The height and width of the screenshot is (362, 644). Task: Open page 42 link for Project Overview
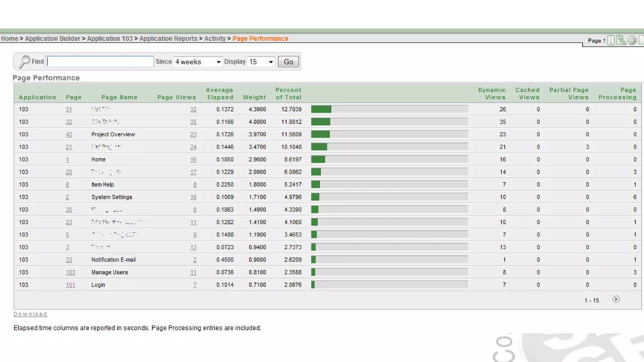(69, 134)
